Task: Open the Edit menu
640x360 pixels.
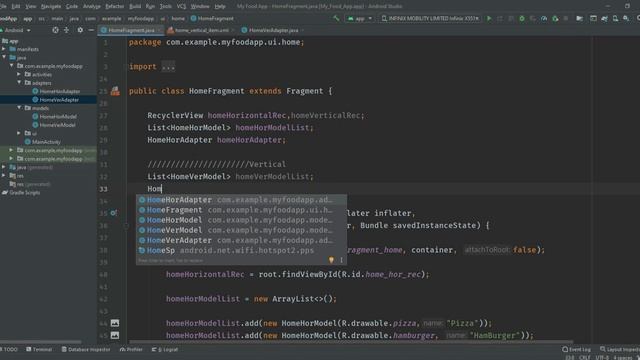Action: click(x=16, y=6)
